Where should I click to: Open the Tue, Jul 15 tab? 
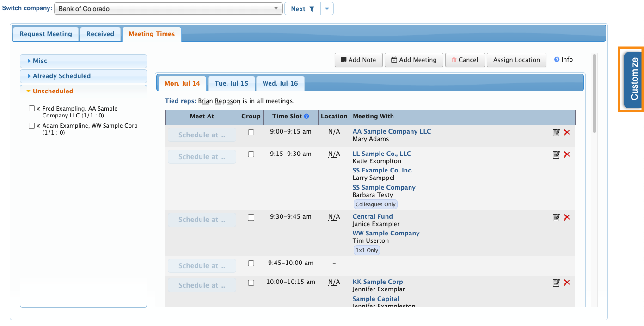[x=231, y=83]
